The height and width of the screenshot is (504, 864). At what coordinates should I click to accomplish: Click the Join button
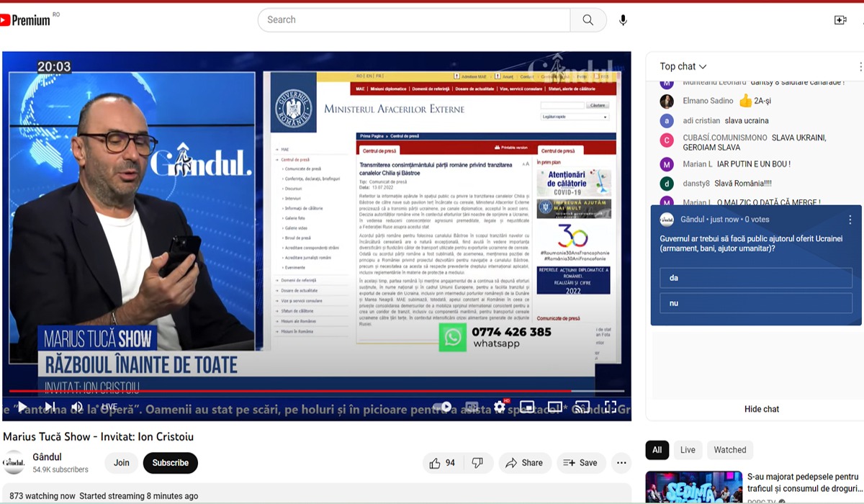[122, 463]
